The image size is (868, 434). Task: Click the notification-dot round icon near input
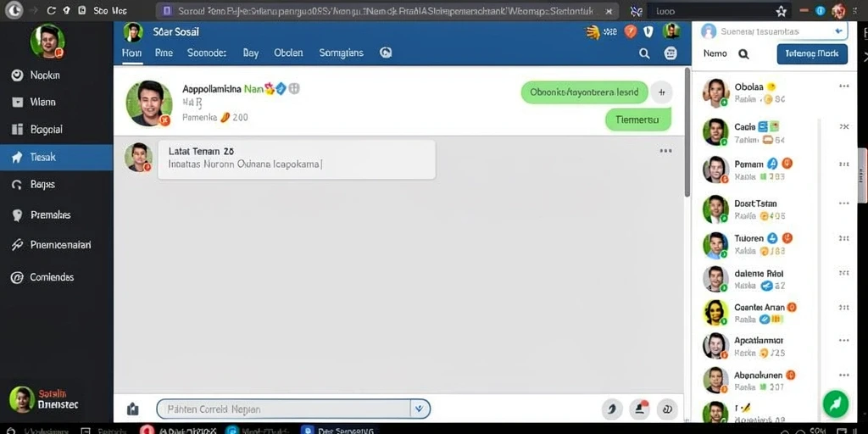click(640, 409)
